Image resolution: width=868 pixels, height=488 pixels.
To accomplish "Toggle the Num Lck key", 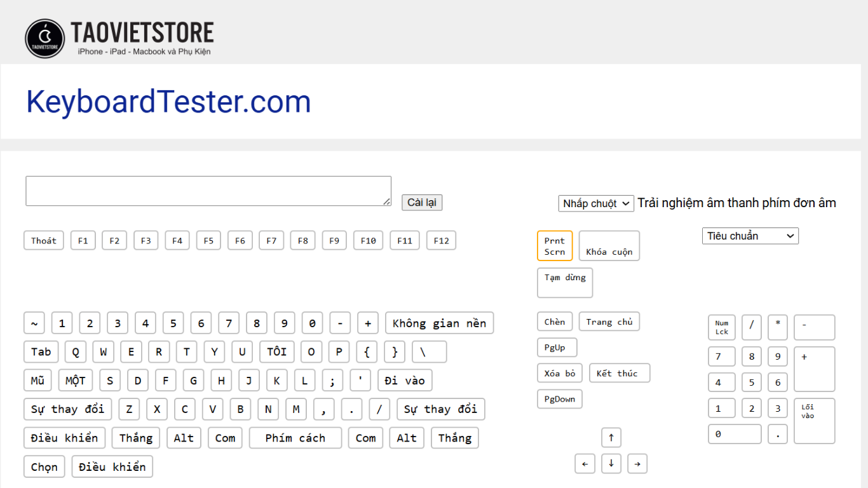I will point(722,327).
